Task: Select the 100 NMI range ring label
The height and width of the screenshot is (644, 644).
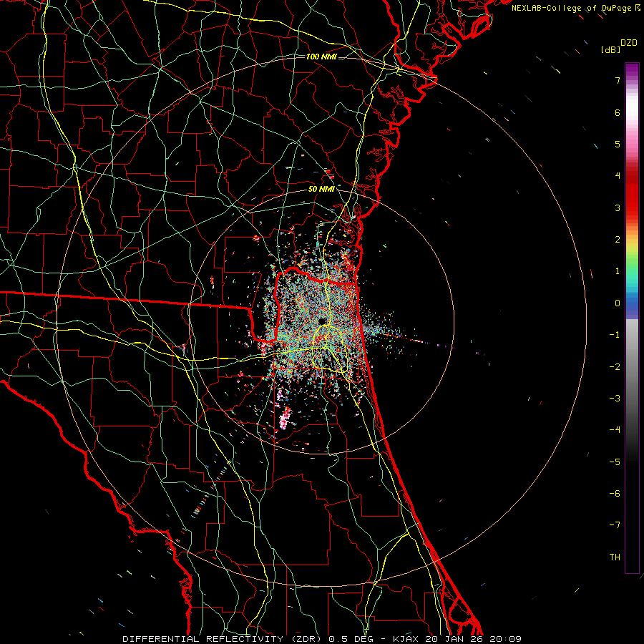Action: [x=321, y=57]
